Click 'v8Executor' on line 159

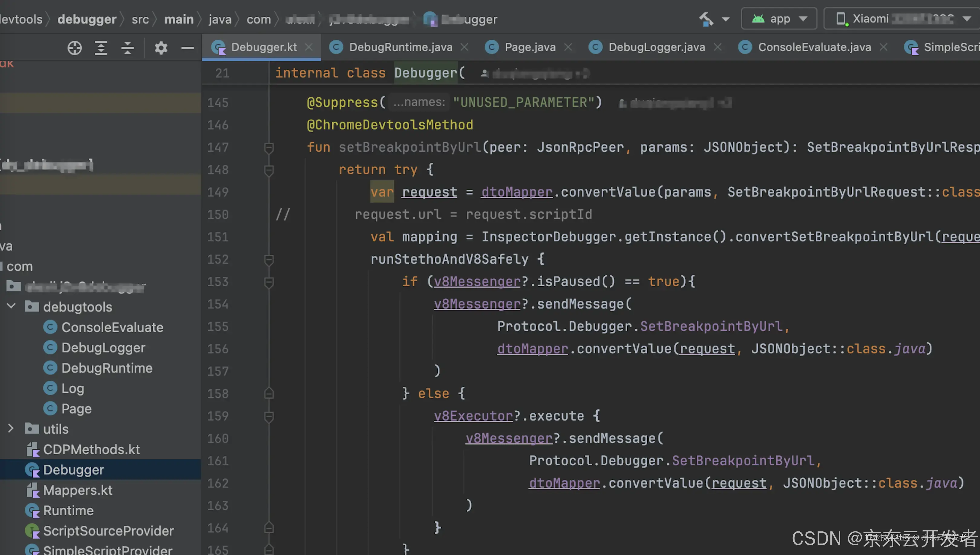coord(473,416)
